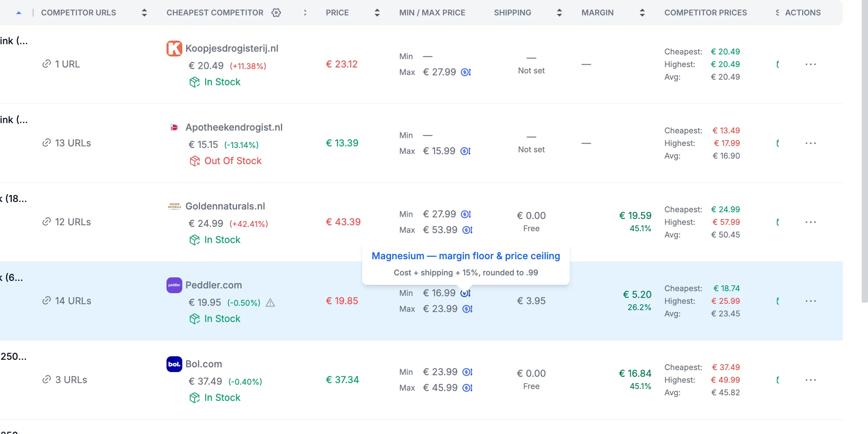The image size is (868, 434).
Task: Sort table by Margin column
Action: 642,13
